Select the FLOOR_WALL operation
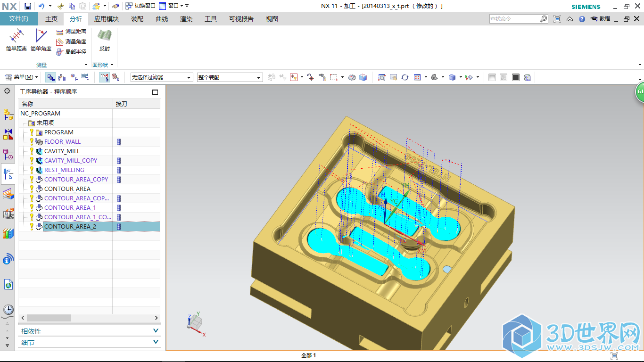Image resolution: width=644 pixels, height=362 pixels. point(62,141)
